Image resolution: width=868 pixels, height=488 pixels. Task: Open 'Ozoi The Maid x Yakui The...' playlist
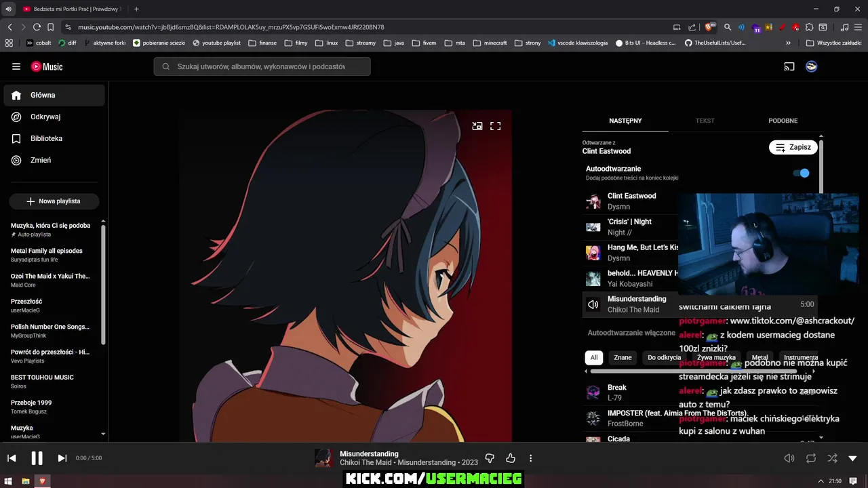pyautogui.click(x=51, y=281)
